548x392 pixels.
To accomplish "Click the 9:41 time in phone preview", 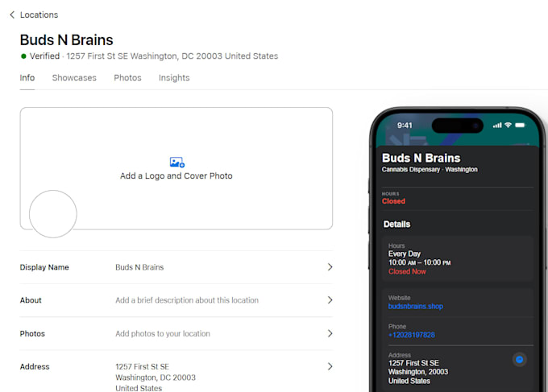I will pyautogui.click(x=405, y=126).
